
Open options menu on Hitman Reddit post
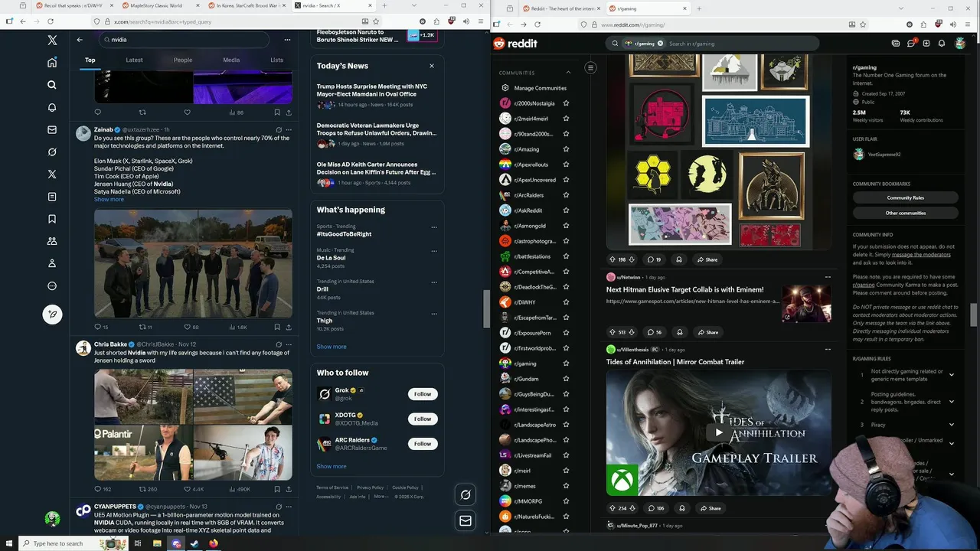tap(828, 277)
